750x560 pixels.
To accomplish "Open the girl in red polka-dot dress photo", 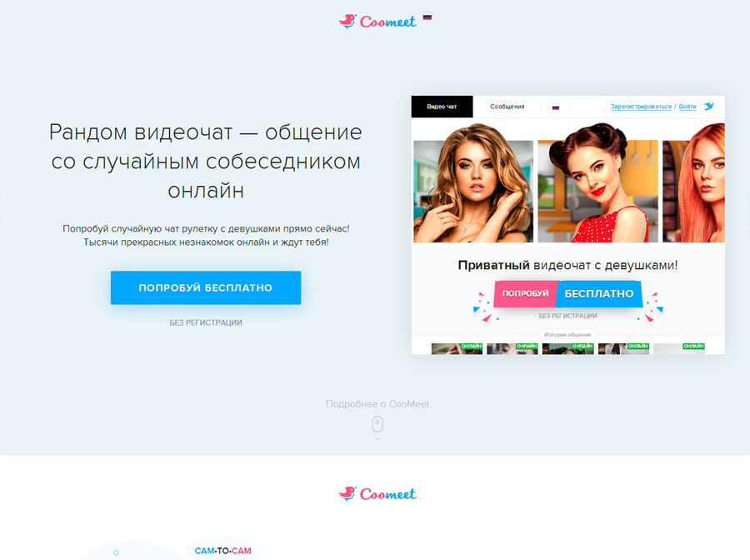I will click(x=597, y=183).
